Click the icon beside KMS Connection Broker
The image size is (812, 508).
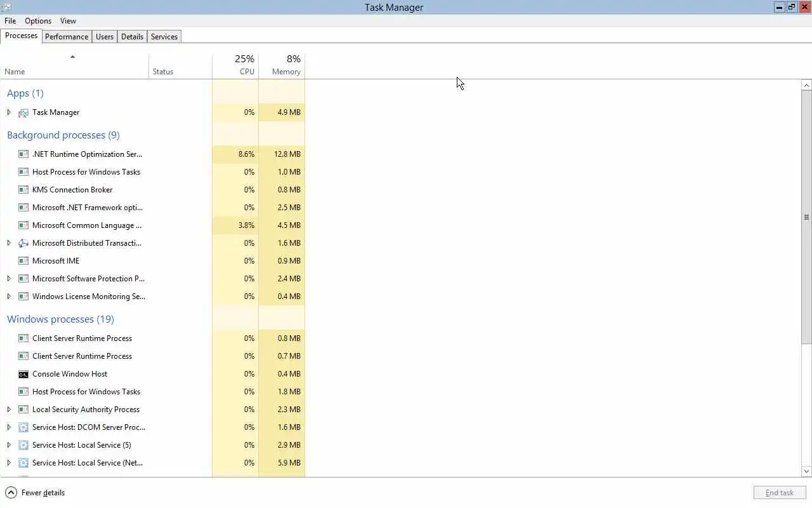coord(23,190)
